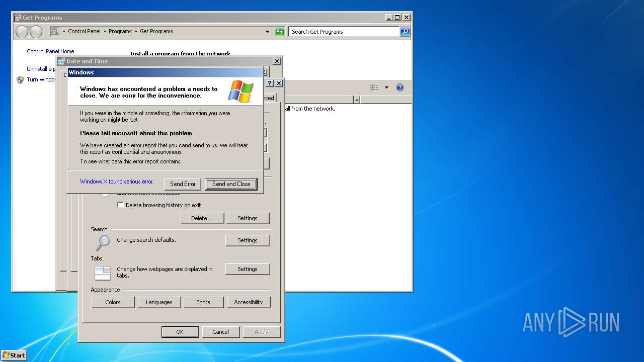Click the search magnifier button in Get Programs
Image resolution: width=644 pixels, height=362 pixels.
point(405,32)
